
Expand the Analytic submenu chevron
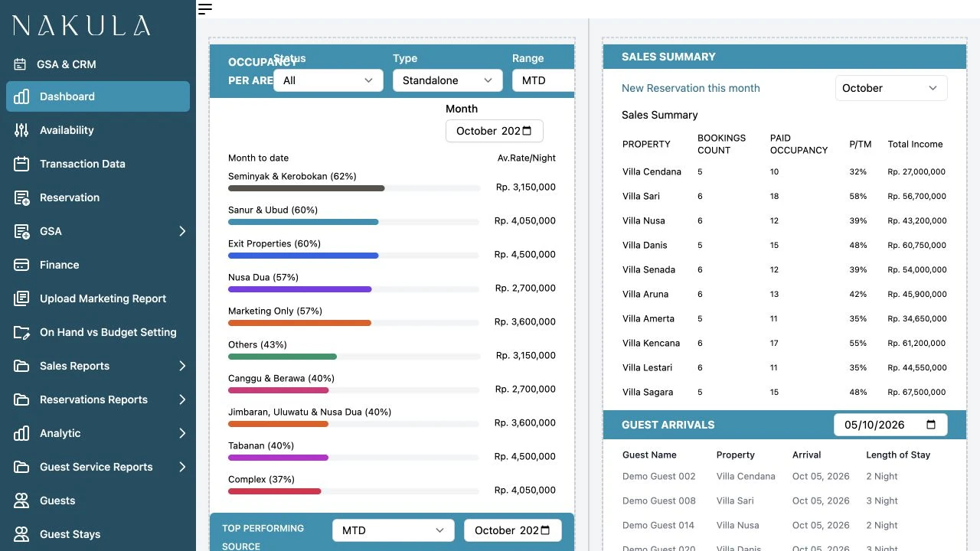(x=182, y=433)
